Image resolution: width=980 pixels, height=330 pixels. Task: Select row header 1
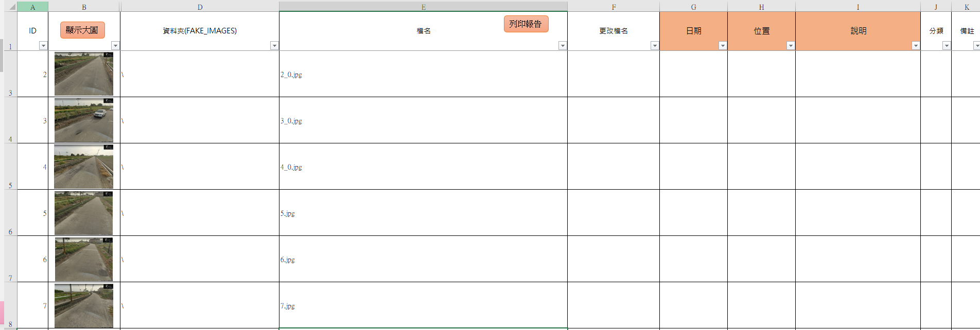pos(11,31)
